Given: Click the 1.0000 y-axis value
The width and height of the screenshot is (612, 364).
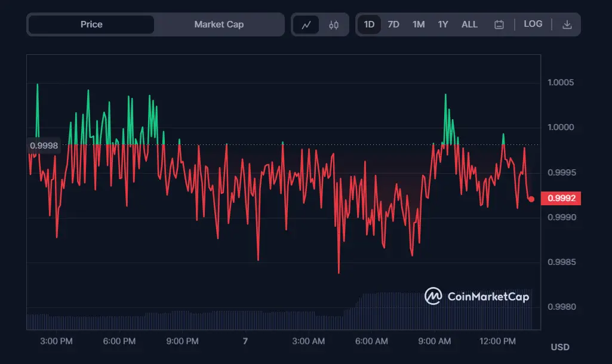Looking at the screenshot, I should 561,127.
